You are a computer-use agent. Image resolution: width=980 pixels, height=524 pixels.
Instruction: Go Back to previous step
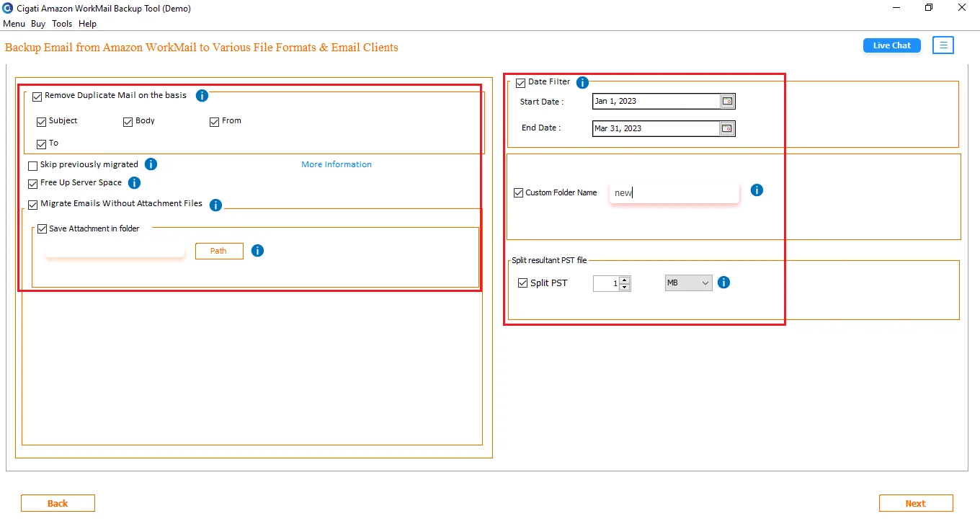click(x=58, y=503)
